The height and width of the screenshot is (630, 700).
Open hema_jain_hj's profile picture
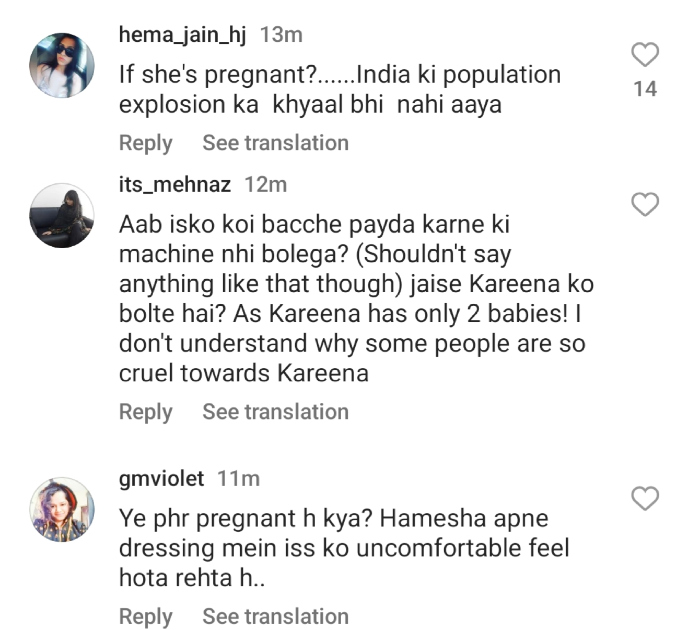[62, 66]
